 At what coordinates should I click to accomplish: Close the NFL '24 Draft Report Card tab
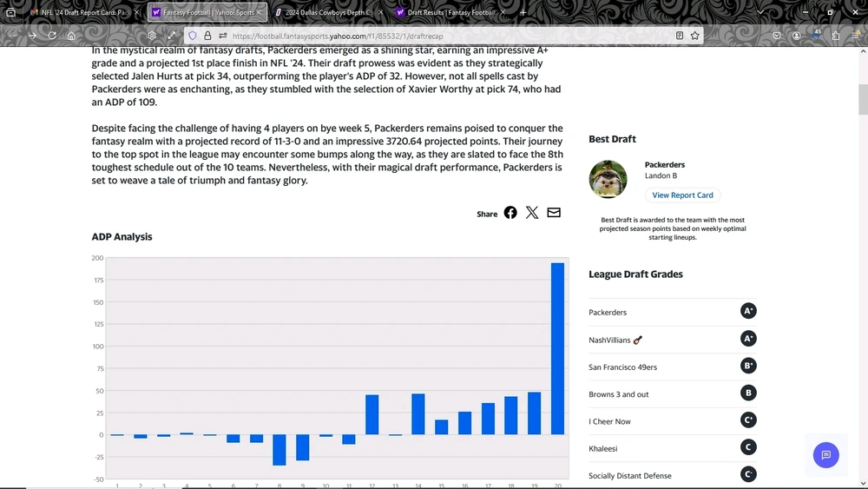[136, 11]
